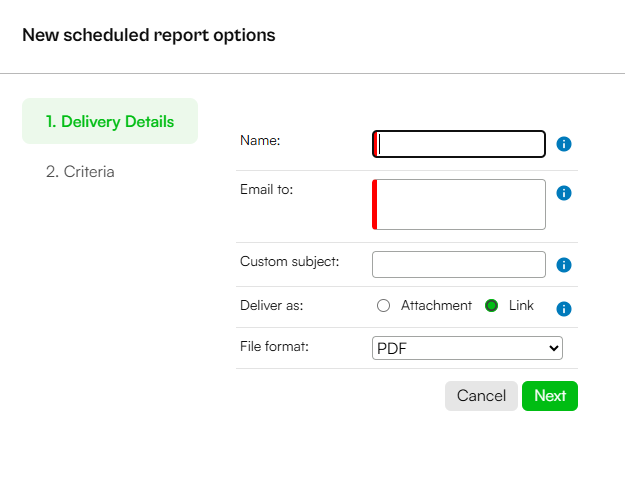Focus the Name text input field

[x=459, y=144]
